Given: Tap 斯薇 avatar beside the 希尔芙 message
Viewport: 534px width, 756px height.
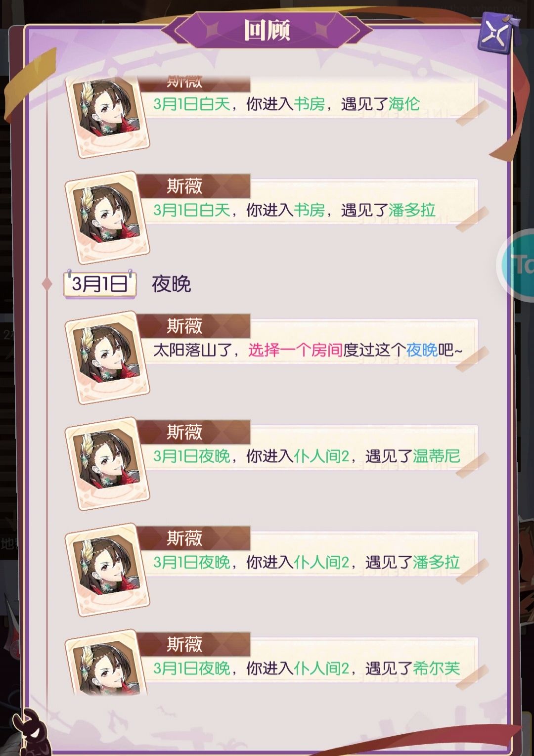Looking at the screenshot, I should 107,665.
